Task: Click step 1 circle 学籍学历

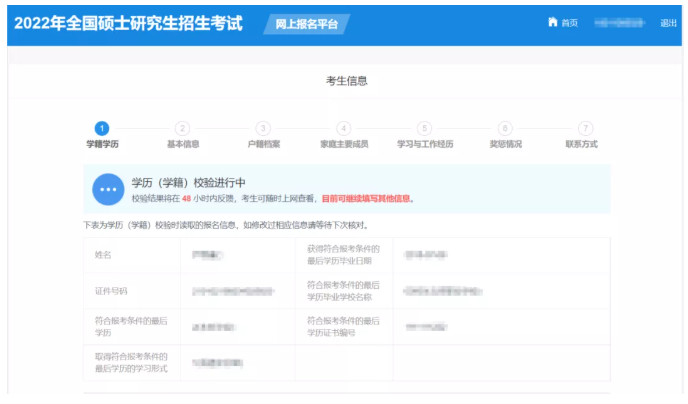Action: pyautogui.click(x=102, y=129)
